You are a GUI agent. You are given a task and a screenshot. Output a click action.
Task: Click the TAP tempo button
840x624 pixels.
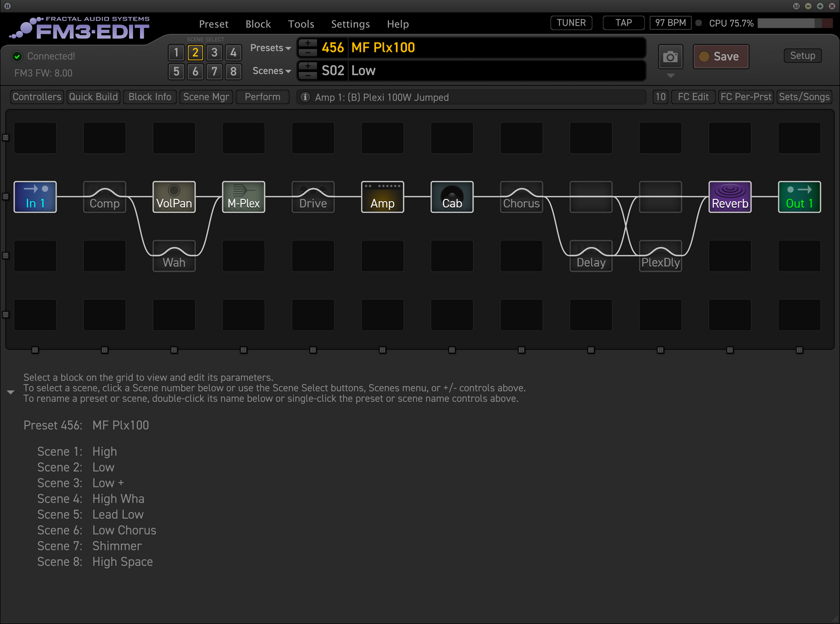pos(623,23)
